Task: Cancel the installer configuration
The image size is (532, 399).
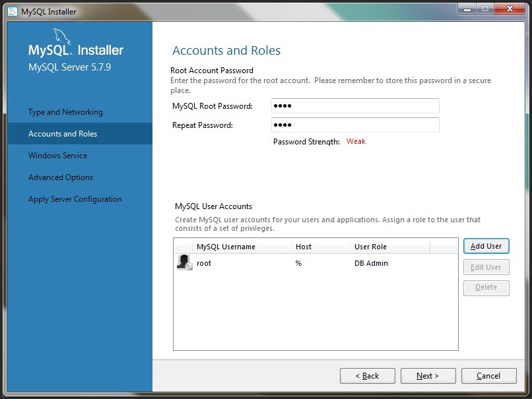Action: click(489, 376)
